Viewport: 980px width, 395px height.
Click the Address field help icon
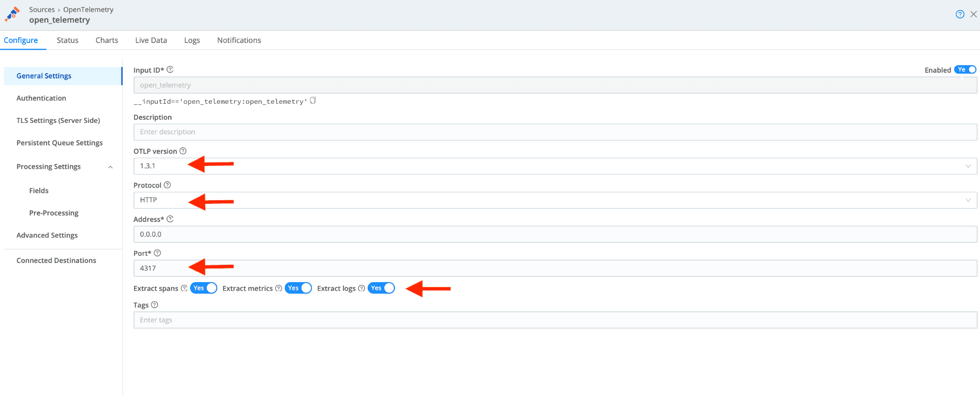coord(170,219)
